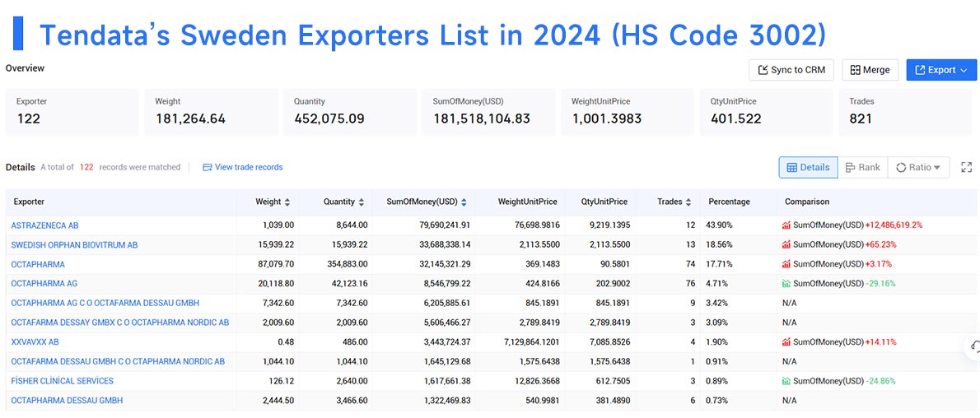The width and height of the screenshot is (980, 418).
Task: Open OCTAFARMA DESSAU GMBH C O CTAPHARMA NORDIC AB
Action: (x=118, y=361)
